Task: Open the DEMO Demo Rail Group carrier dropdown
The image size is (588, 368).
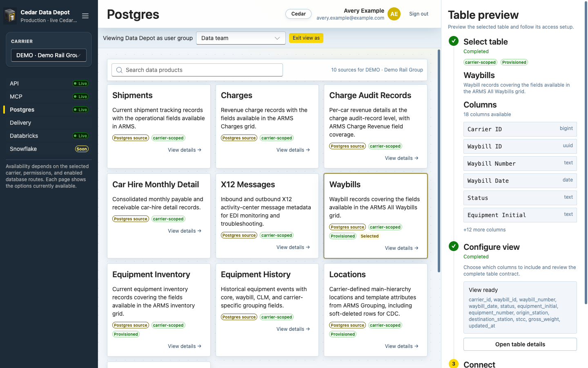Action: [x=49, y=55]
